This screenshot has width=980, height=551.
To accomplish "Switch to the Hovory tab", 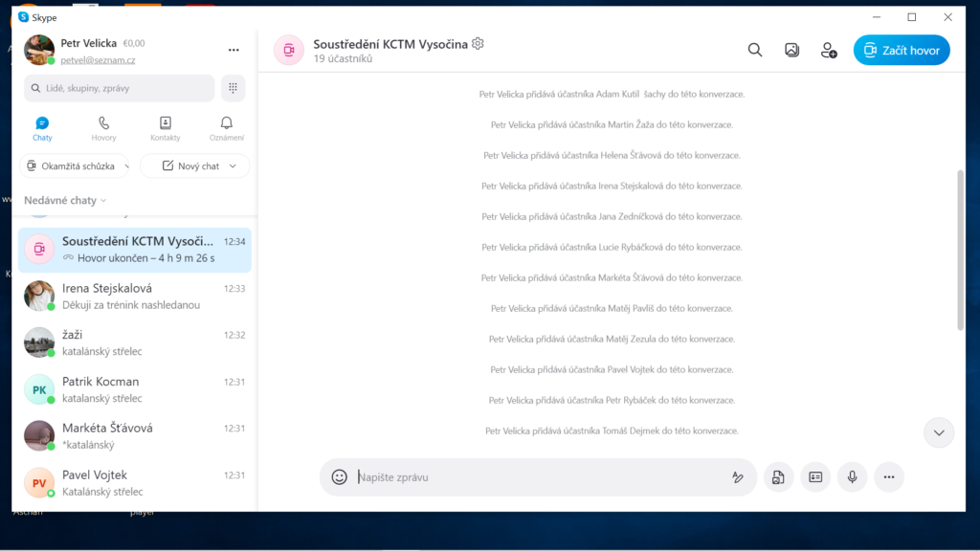I will click(103, 128).
